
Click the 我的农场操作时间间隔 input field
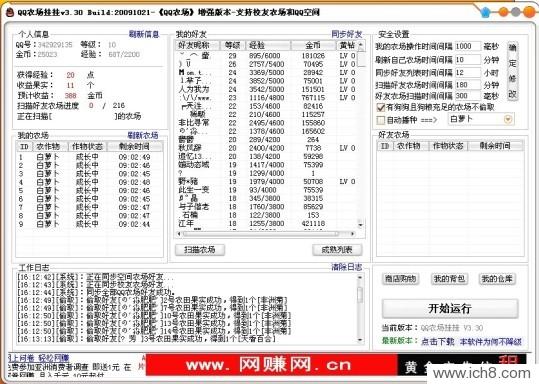(468, 46)
